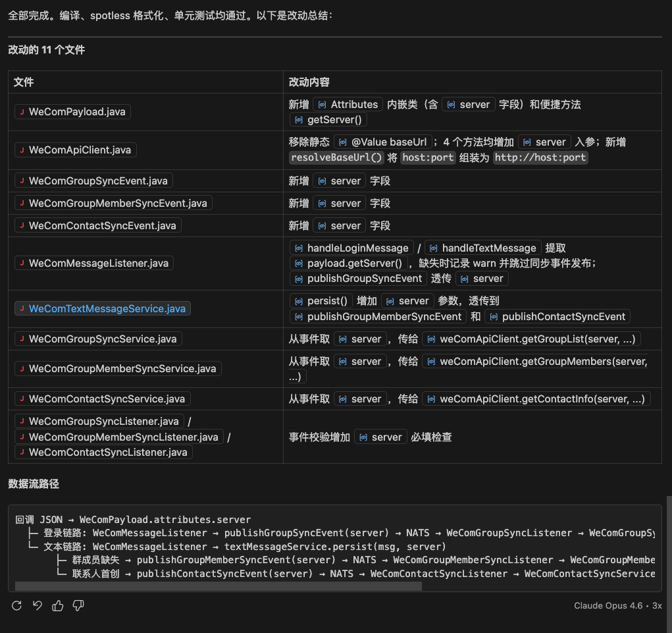The image size is (672, 633).
Task: Click the horizontal scrollbar of the code block
Action: [218, 586]
